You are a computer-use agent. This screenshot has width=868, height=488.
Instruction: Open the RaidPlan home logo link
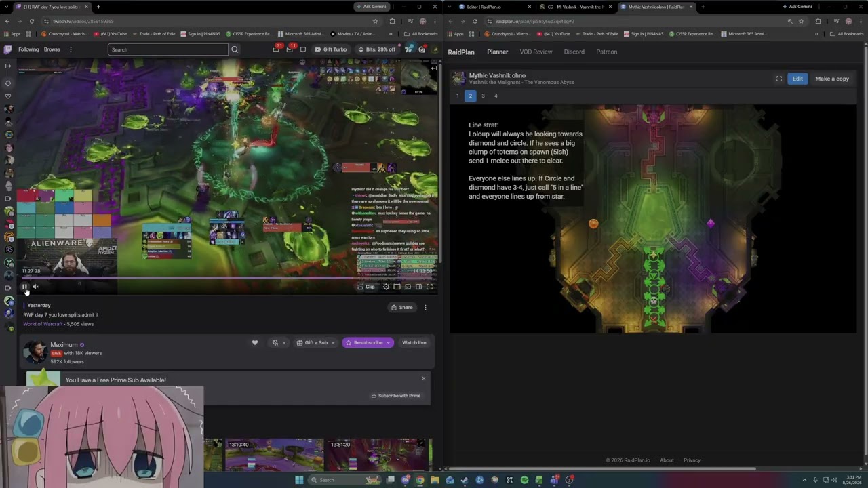[461, 52]
